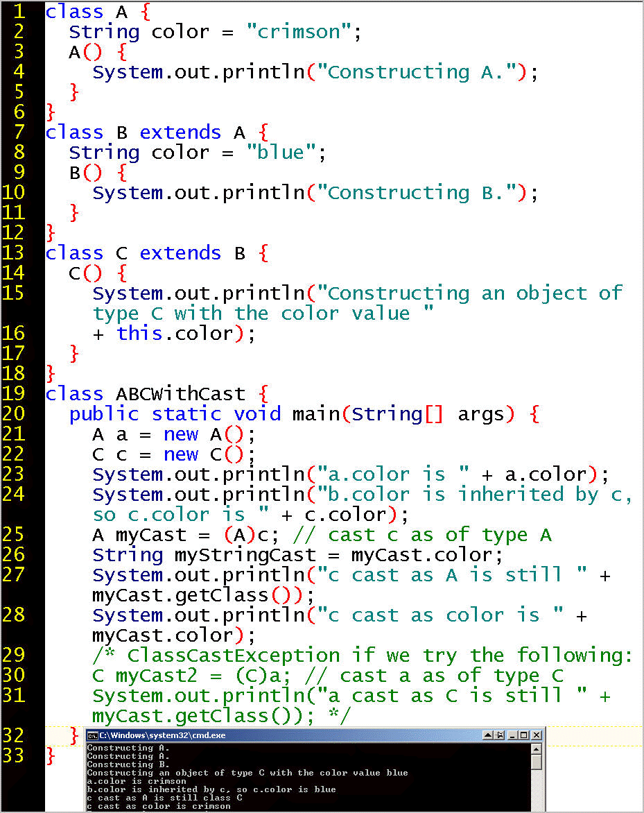The width and height of the screenshot is (644, 813).
Task: Click the string literal "blue"
Action: pos(281,153)
